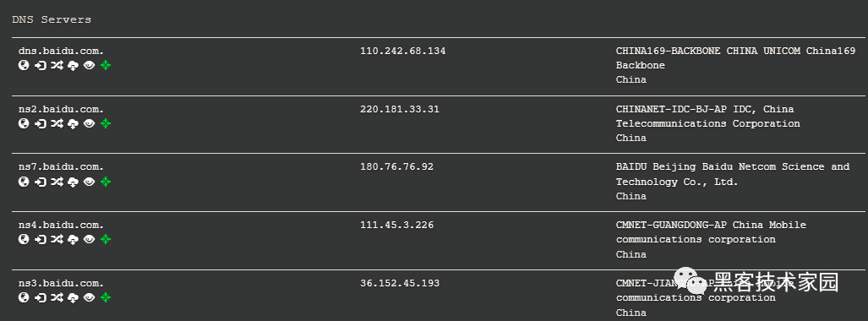Click the eye icon under ns2.baidu.com

point(89,123)
